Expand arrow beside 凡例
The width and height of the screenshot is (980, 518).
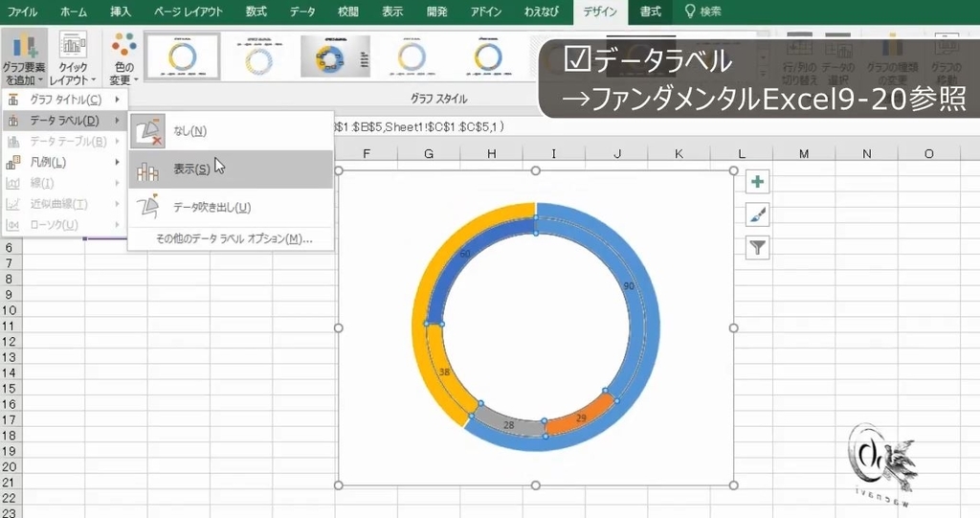point(117,162)
